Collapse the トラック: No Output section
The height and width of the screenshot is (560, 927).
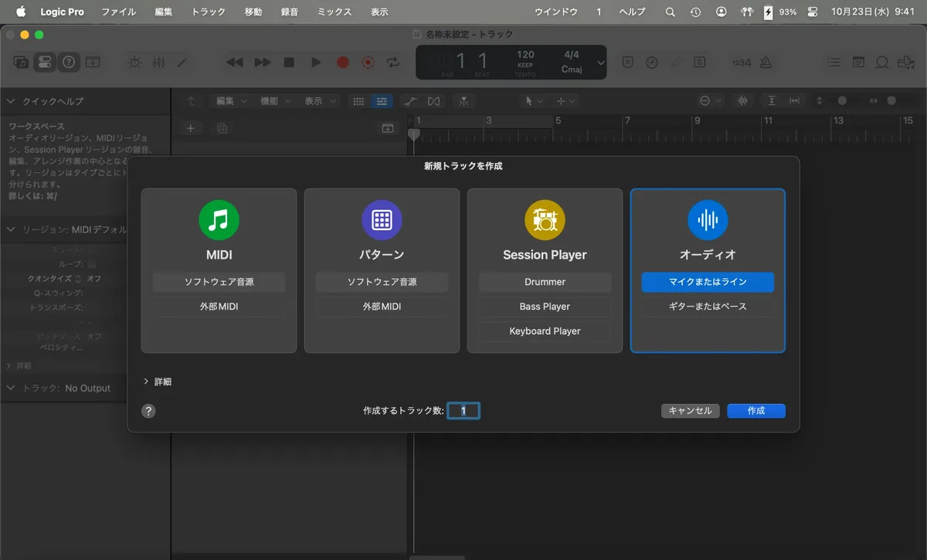point(12,389)
